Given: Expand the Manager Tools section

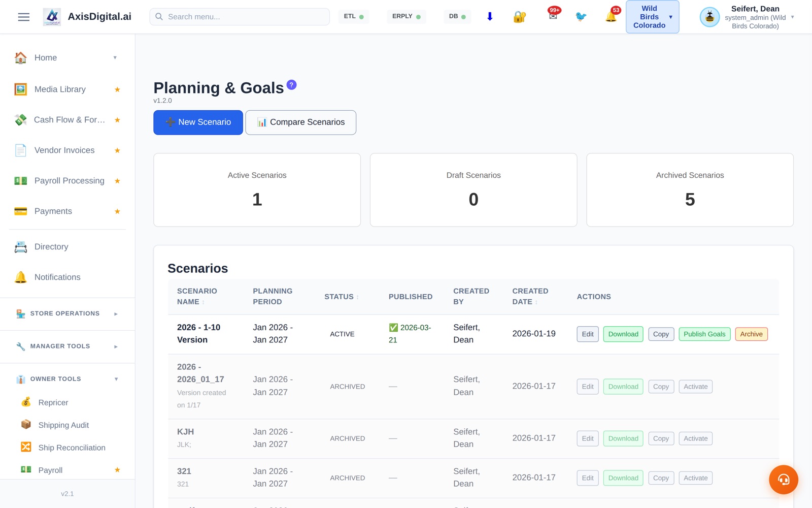Looking at the screenshot, I should click(x=116, y=346).
